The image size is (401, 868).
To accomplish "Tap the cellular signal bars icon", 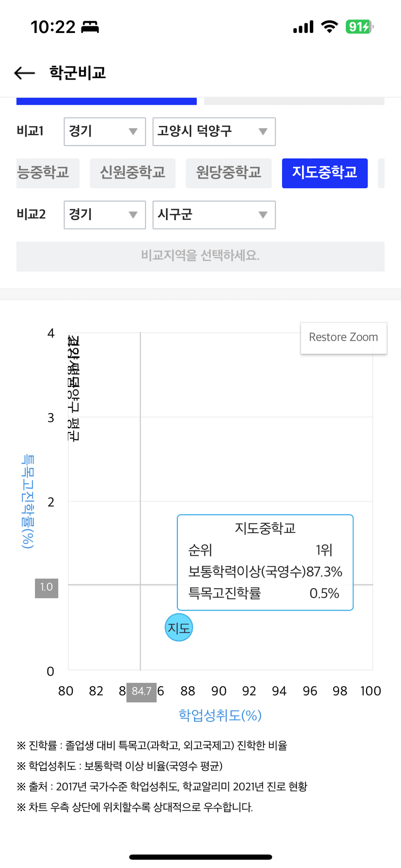I will (x=304, y=27).
